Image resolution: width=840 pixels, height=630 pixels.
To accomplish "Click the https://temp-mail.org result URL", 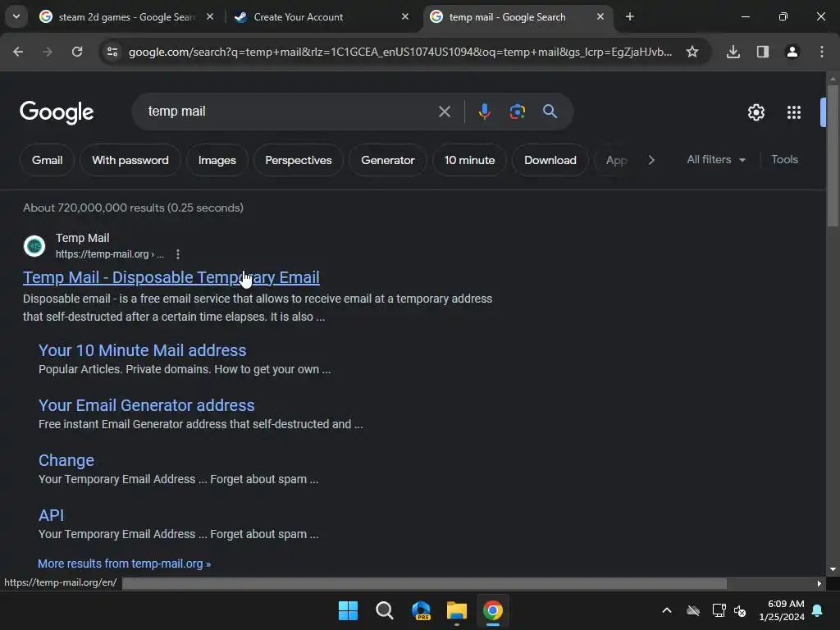I will coord(110,254).
